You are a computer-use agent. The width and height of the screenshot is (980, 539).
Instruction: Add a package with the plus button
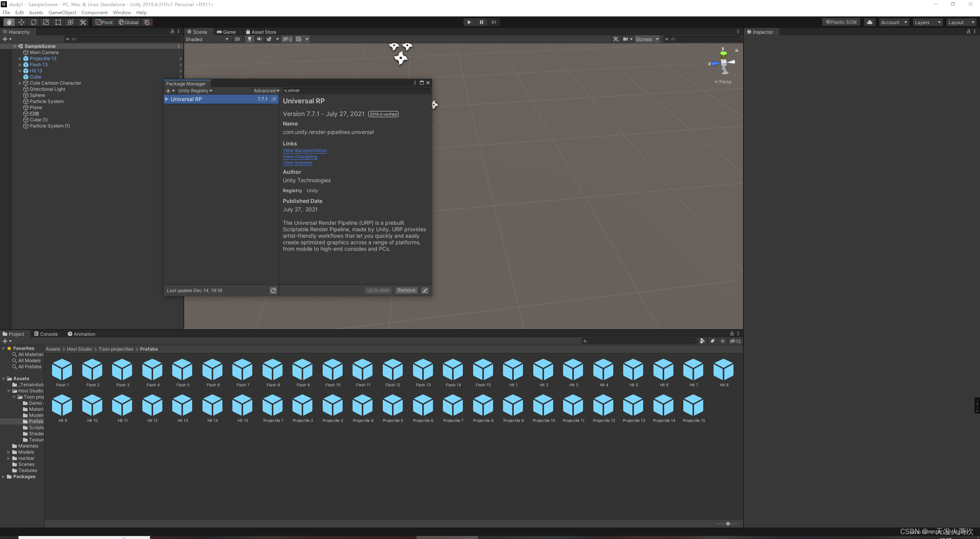pos(170,91)
